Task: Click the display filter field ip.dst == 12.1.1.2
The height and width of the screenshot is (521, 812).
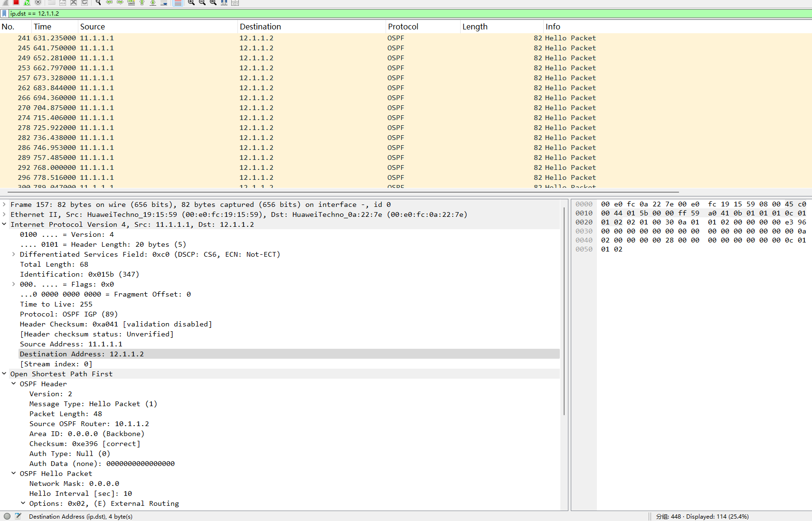Action: [x=410, y=13]
